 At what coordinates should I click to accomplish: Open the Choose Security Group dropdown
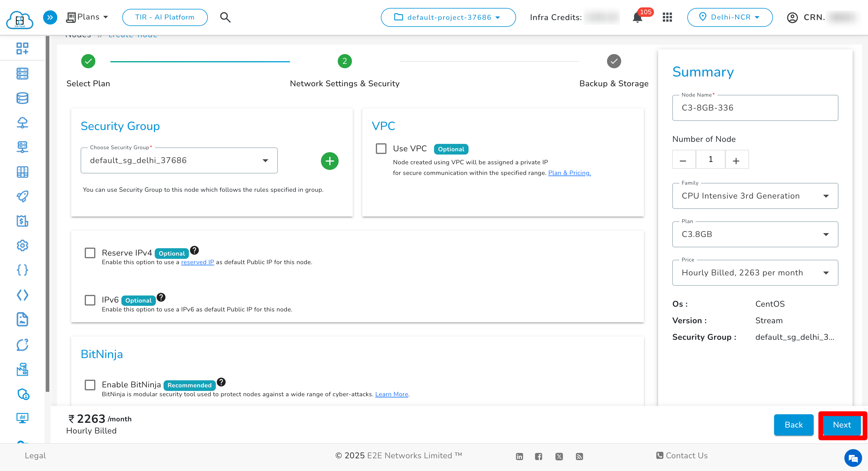(x=179, y=160)
